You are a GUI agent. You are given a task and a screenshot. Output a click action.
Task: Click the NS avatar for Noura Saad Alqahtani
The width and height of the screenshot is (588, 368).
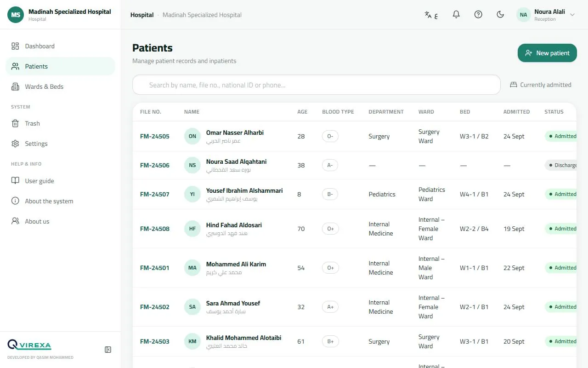click(192, 165)
